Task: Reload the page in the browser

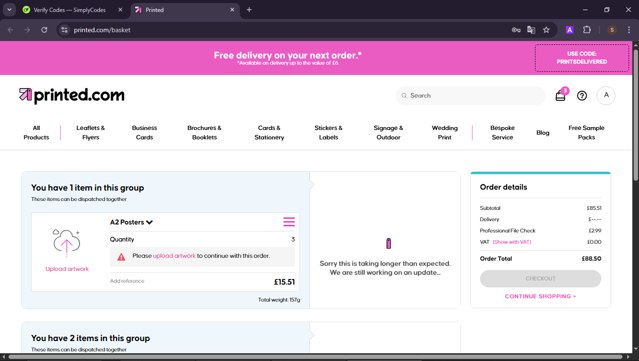Action: click(44, 30)
